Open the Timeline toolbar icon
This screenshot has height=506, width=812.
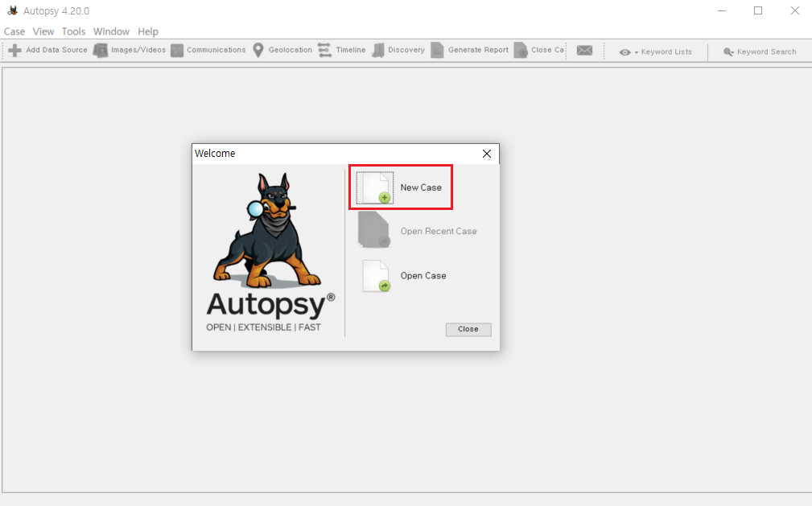[x=324, y=50]
